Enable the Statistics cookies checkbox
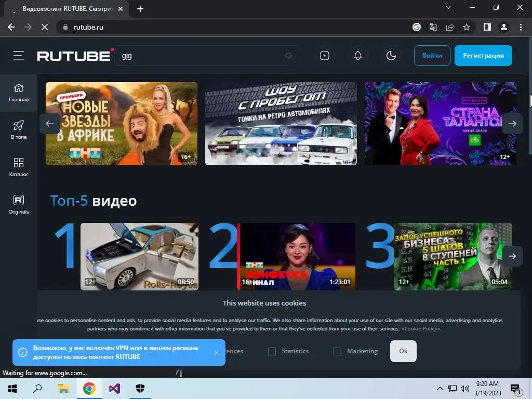Screen dimensions: 532x399 click(272, 352)
